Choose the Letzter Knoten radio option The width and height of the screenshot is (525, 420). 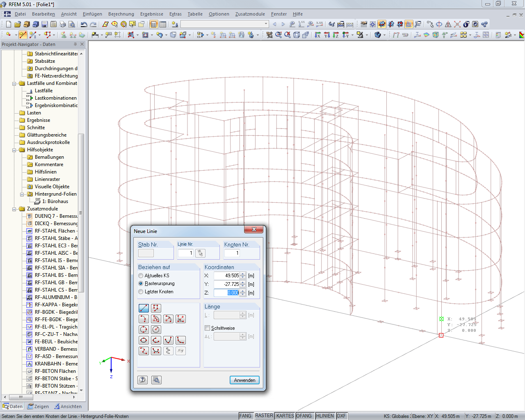[141, 292]
